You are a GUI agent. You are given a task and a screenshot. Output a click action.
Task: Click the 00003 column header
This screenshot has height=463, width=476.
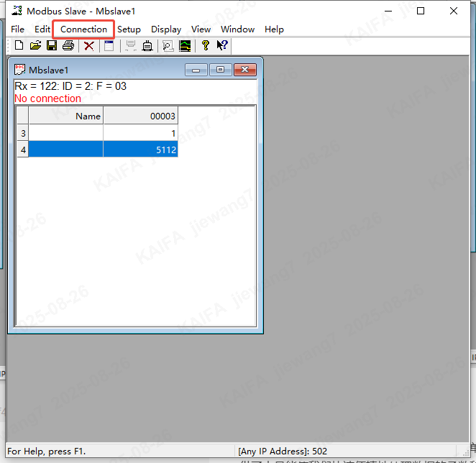[x=140, y=115]
